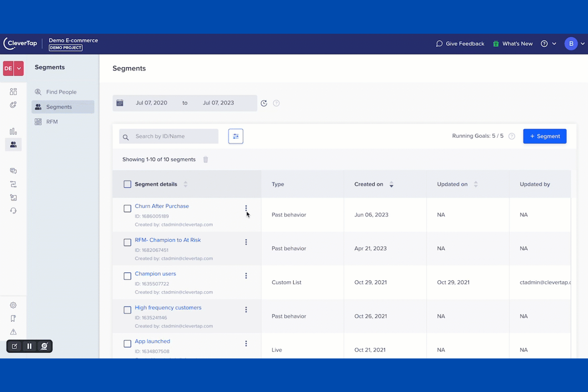Open the Churn After Purchase segment

[x=162, y=206]
